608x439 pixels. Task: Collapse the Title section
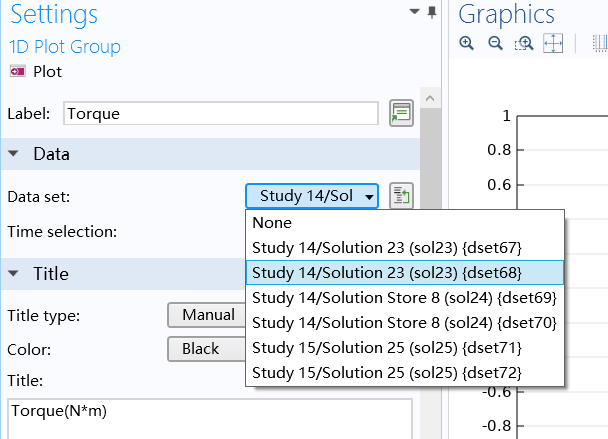point(13,273)
